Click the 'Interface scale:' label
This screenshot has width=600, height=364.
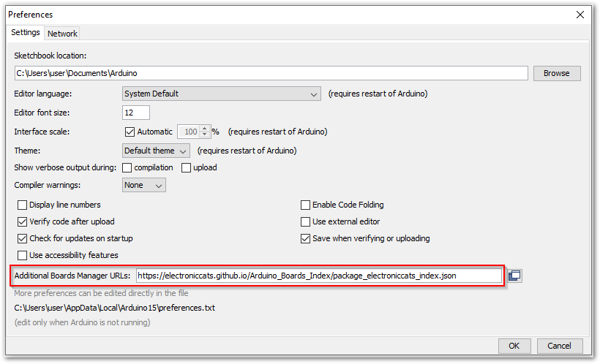tap(42, 132)
